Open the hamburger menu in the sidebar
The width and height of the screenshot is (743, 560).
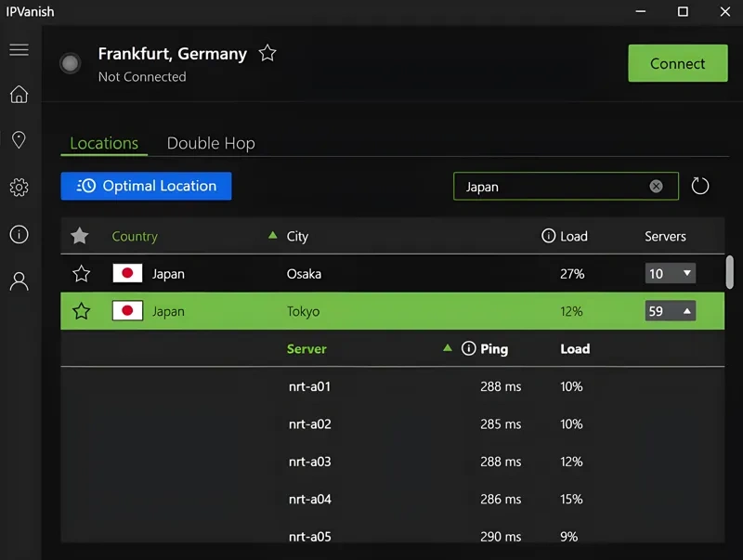19,50
